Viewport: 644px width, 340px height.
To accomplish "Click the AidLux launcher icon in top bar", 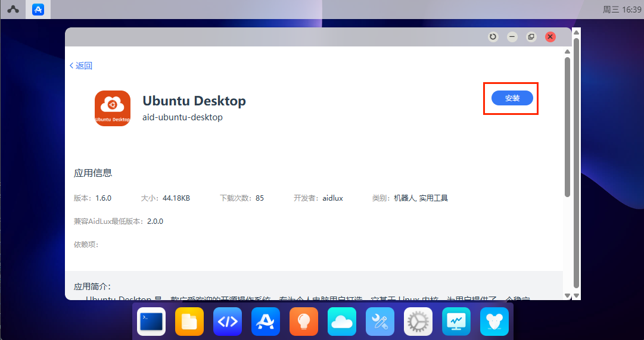I will click(13, 10).
